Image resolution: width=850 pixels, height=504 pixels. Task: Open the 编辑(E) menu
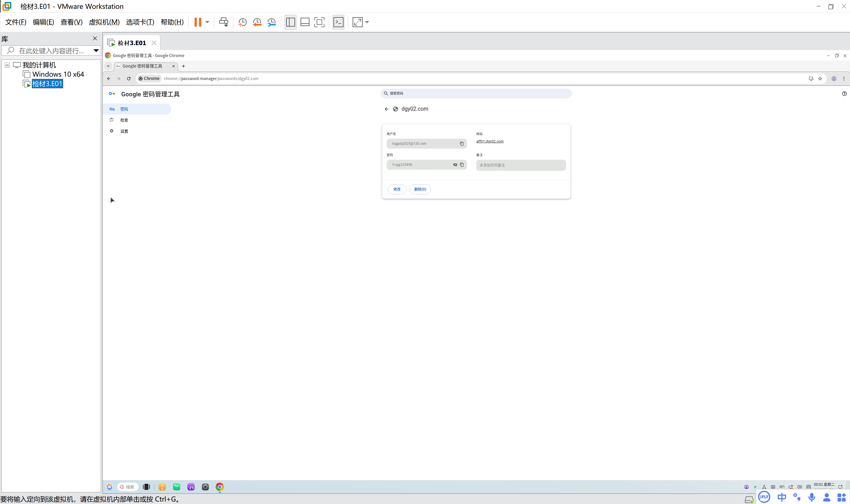(x=43, y=22)
